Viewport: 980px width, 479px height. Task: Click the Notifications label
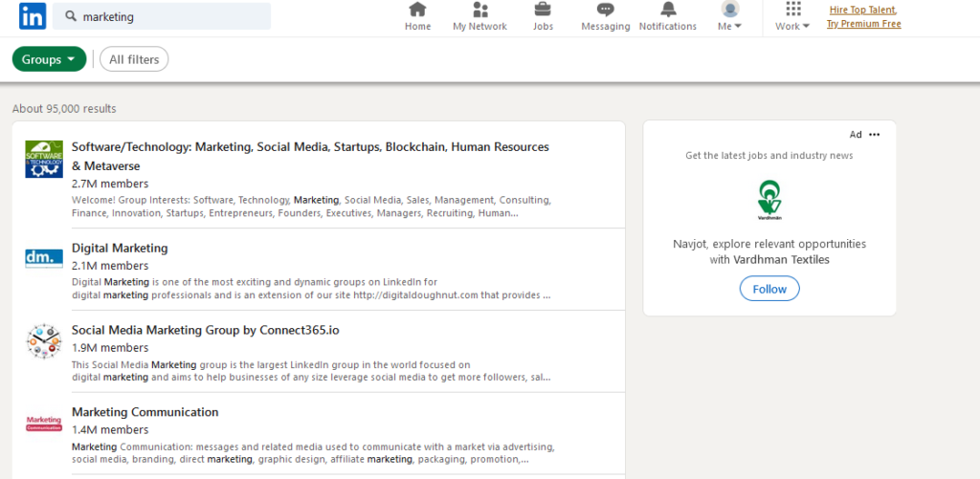[x=667, y=26]
